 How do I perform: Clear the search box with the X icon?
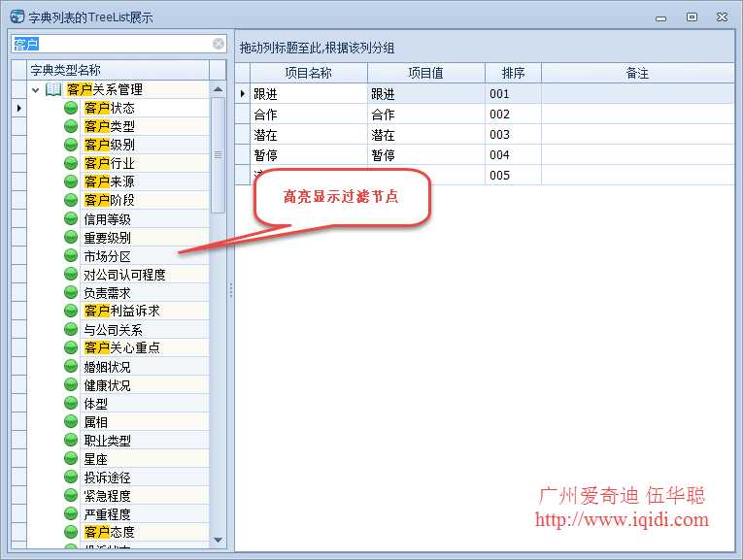(x=219, y=44)
